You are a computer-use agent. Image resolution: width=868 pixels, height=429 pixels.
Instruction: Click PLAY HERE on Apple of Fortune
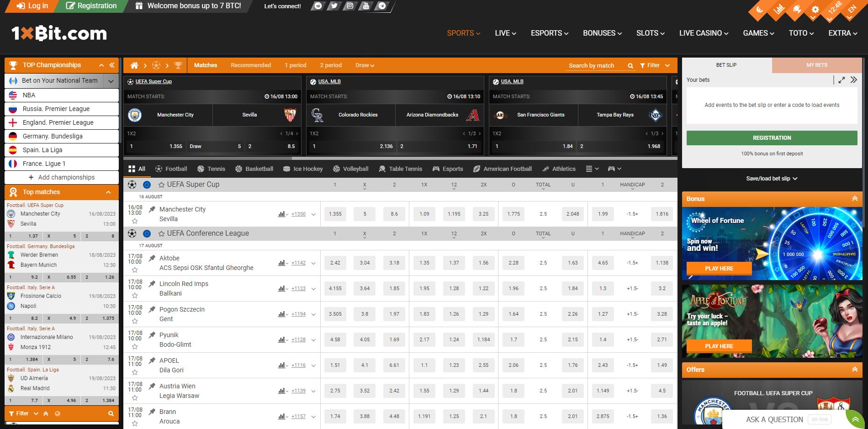click(719, 346)
